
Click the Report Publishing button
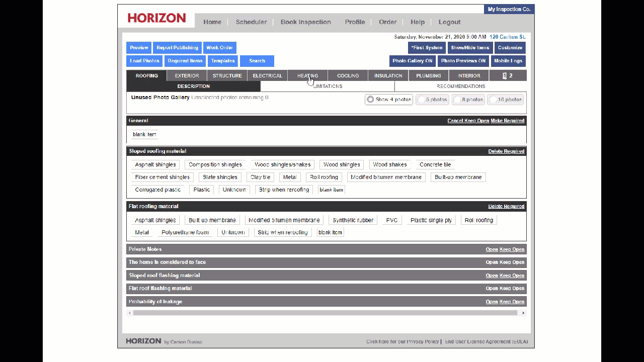coord(177,48)
